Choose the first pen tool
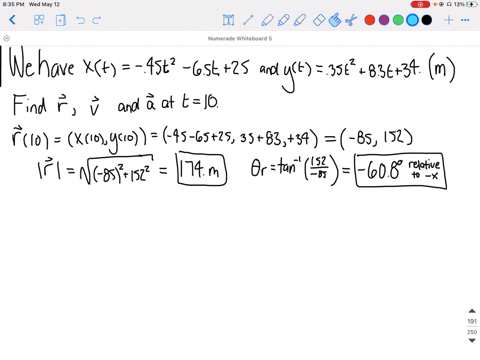This screenshot has height=360, width=480. click(267, 20)
